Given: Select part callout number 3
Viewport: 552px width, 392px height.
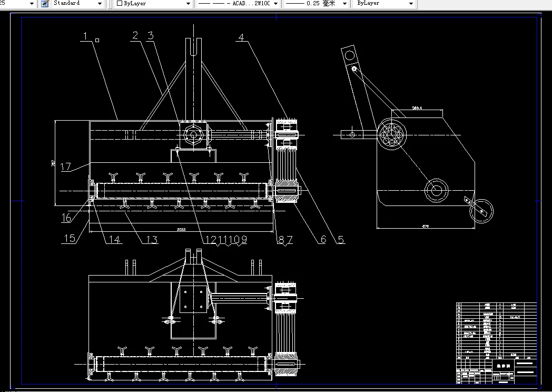Looking at the screenshot, I should 150,36.
